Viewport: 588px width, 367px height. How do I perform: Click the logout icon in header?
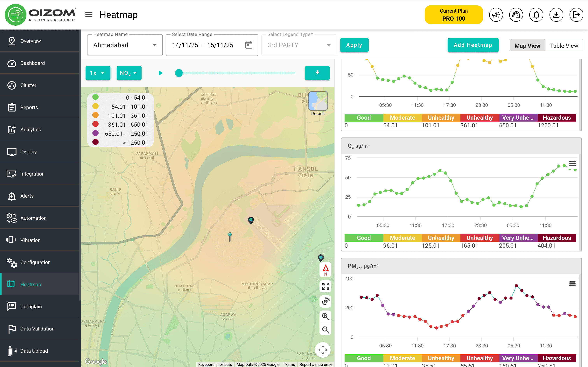pyautogui.click(x=576, y=15)
